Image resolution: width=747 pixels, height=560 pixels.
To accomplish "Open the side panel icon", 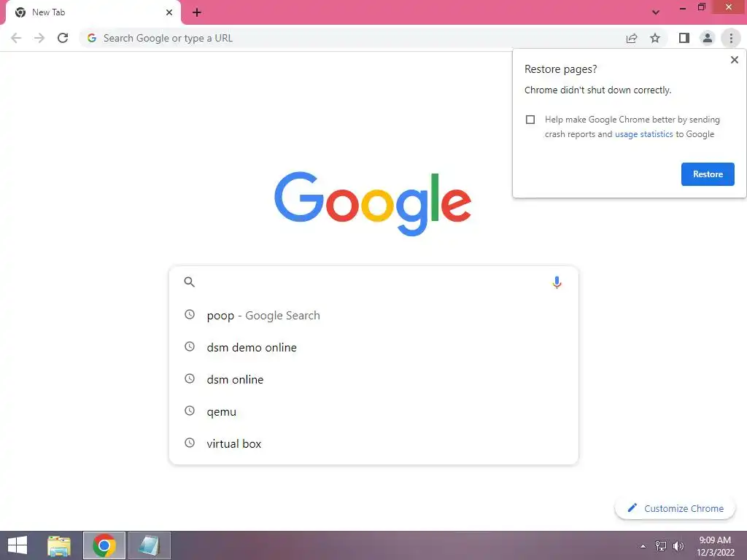I will click(684, 38).
